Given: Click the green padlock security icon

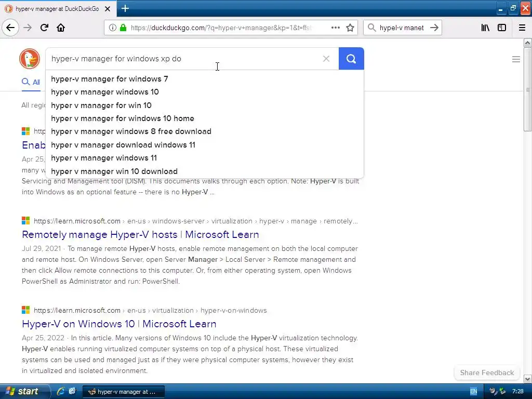Looking at the screenshot, I should pos(123,28).
